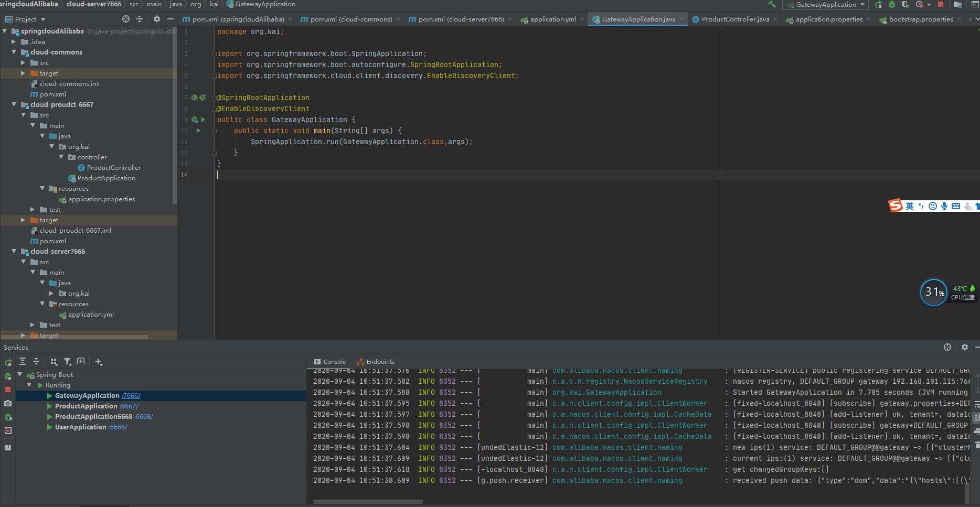The image size is (980, 507).
Task: Collapse the Spring Boot services node
Action: pos(19,375)
